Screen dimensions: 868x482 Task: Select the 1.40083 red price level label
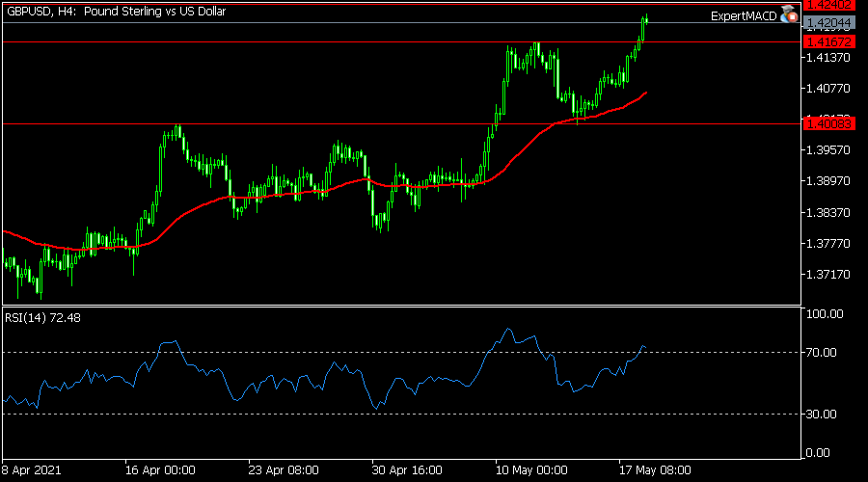pos(829,124)
